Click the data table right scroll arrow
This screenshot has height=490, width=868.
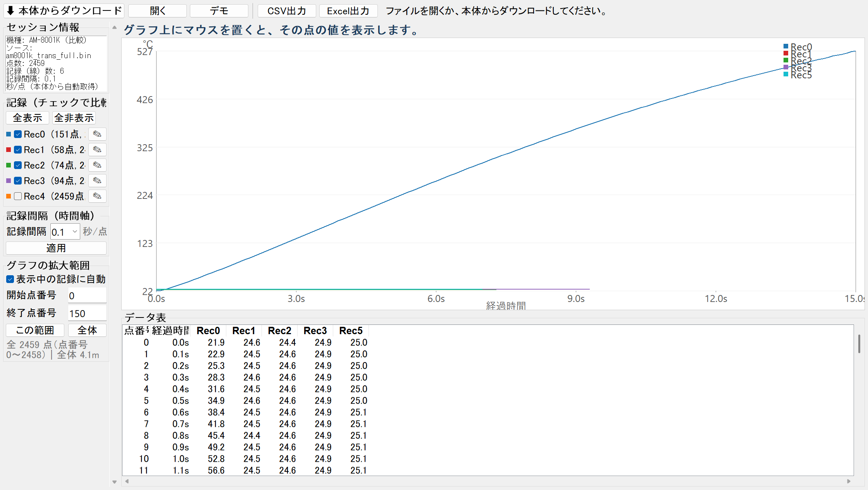(849, 481)
